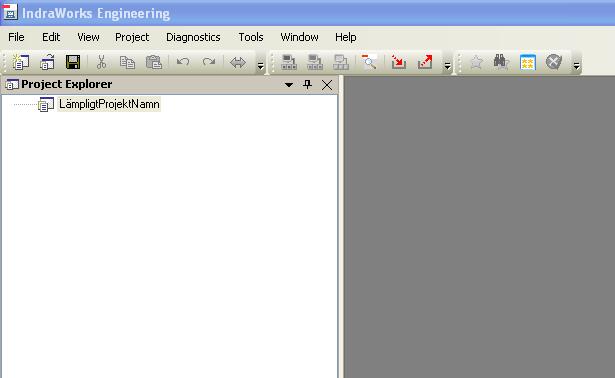Image resolution: width=615 pixels, height=378 pixels.
Task: Click the Paste clipboard icon
Action: (x=154, y=62)
